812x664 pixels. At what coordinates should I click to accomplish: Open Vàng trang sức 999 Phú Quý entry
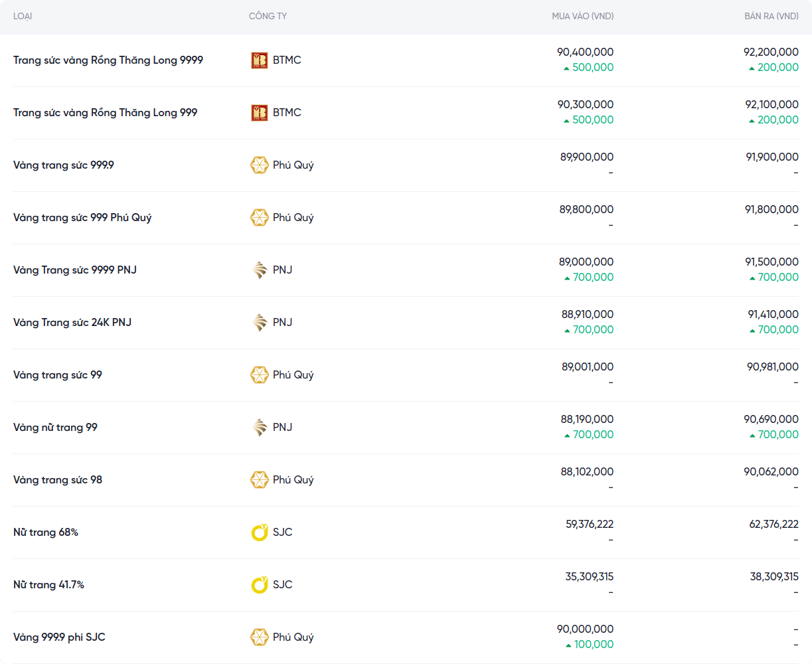coord(82,218)
